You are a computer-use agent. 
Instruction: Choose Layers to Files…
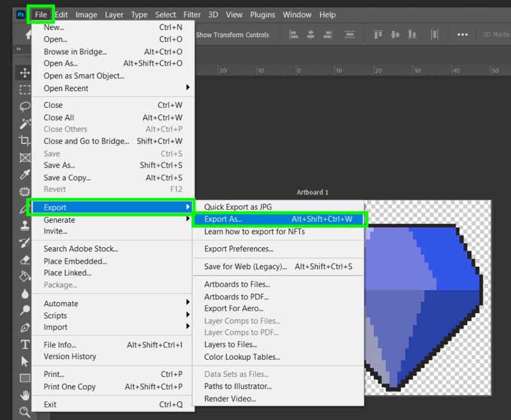pos(278,344)
